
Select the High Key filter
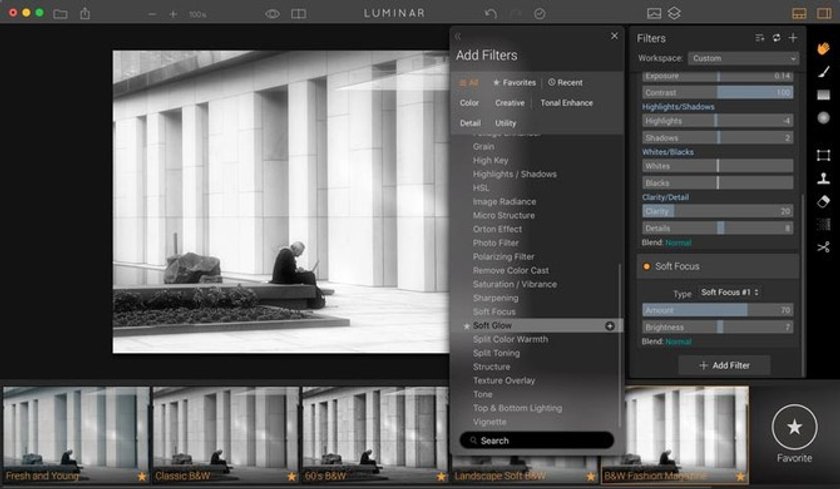click(x=490, y=160)
